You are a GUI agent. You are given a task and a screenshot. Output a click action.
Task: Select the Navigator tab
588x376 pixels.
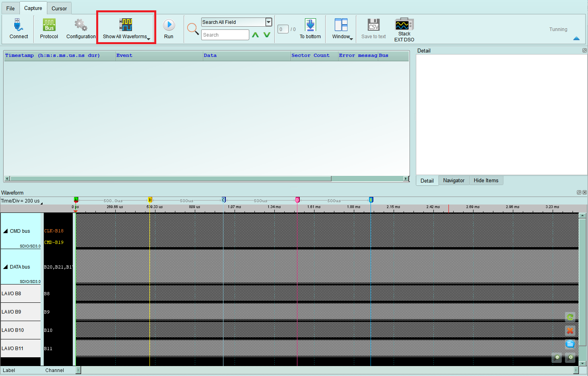click(454, 180)
